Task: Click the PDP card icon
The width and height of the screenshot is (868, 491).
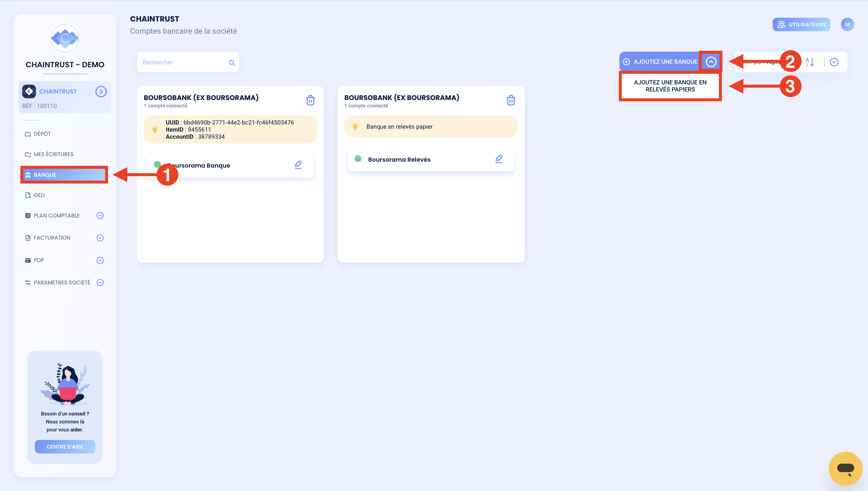Action: pyautogui.click(x=28, y=260)
